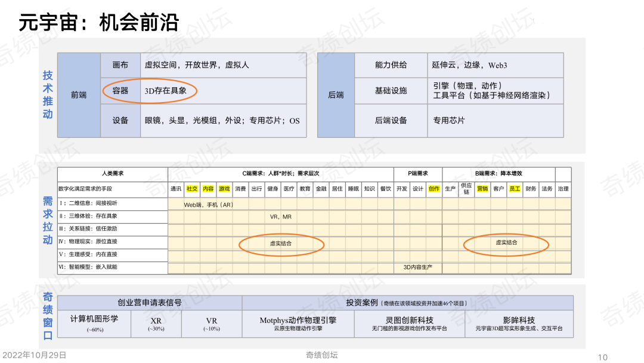The height and width of the screenshot is (363, 644).
Task: Click the '创业营申请表信号' header
Action: coord(150,303)
